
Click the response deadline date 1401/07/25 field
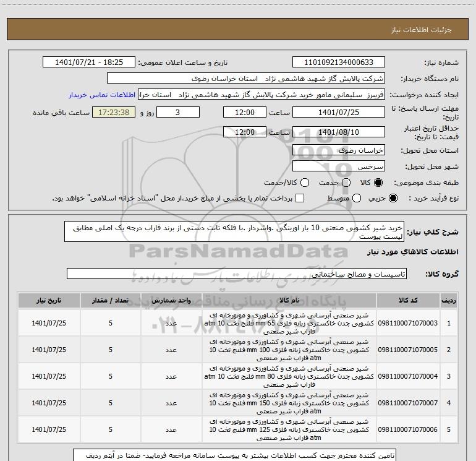pyautogui.click(x=338, y=113)
